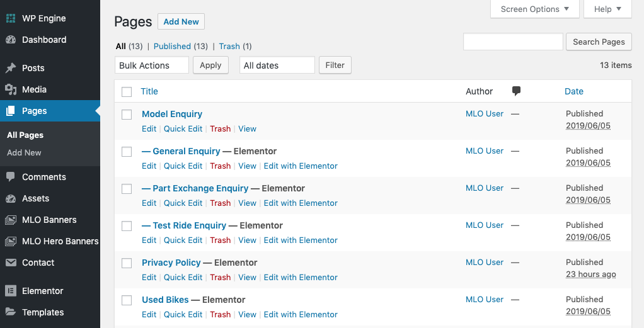Open the Model Enquiry page title
The height and width of the screenshot is (328, 644).
172,114
